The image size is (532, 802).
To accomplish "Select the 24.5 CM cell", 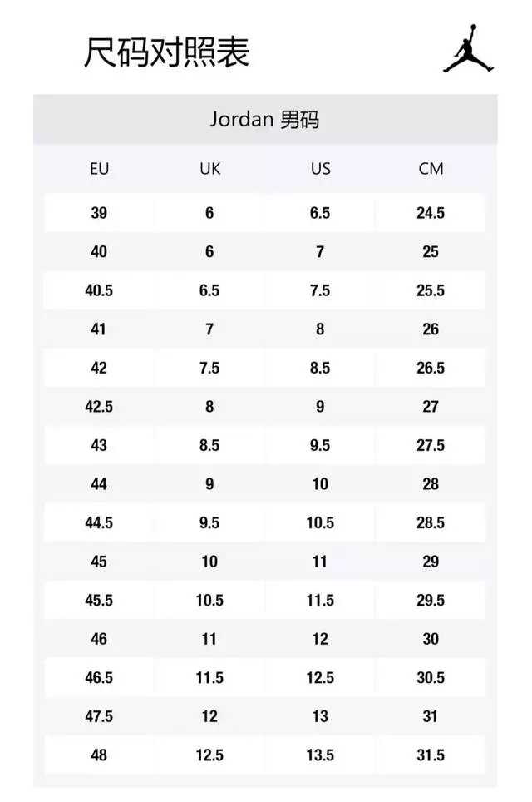I will tap(431, 213).
